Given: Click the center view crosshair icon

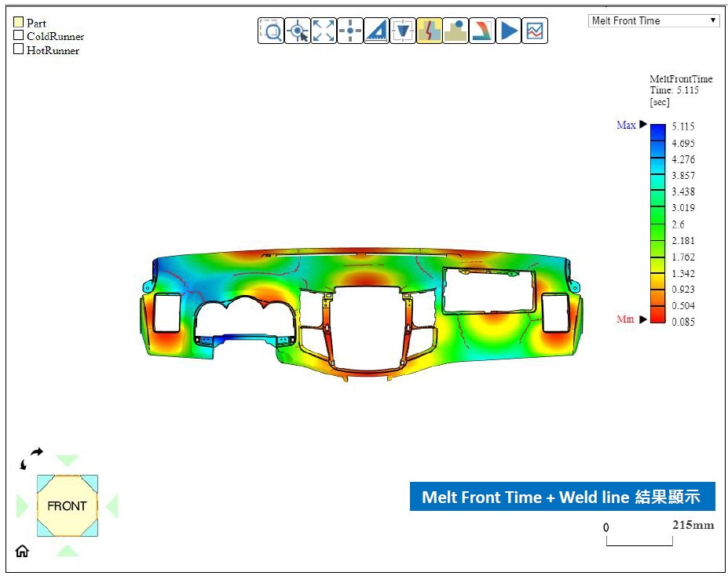Looking at the screenshot, I should point(350,31).
